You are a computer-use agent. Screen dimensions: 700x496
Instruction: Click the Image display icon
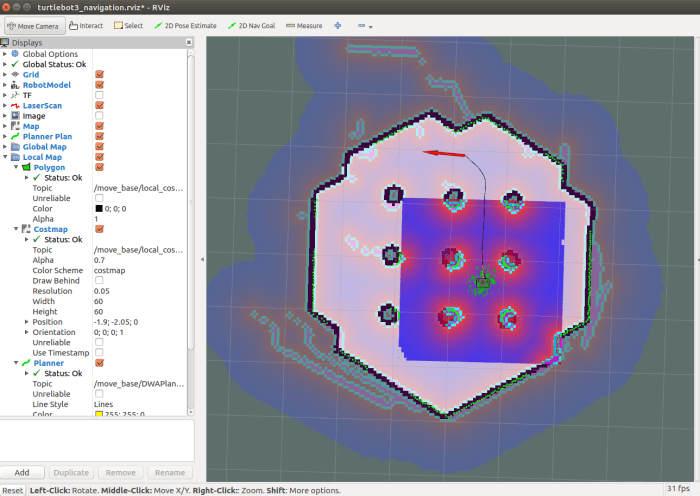coord(15,116)
